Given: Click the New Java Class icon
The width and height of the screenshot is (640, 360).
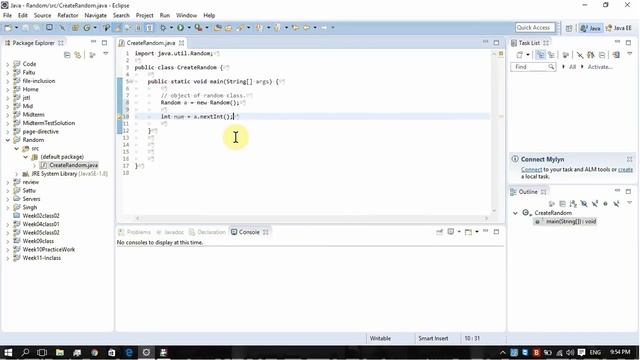Looking at the screenshot, I should pyautogui.click(x=87, y=28).
